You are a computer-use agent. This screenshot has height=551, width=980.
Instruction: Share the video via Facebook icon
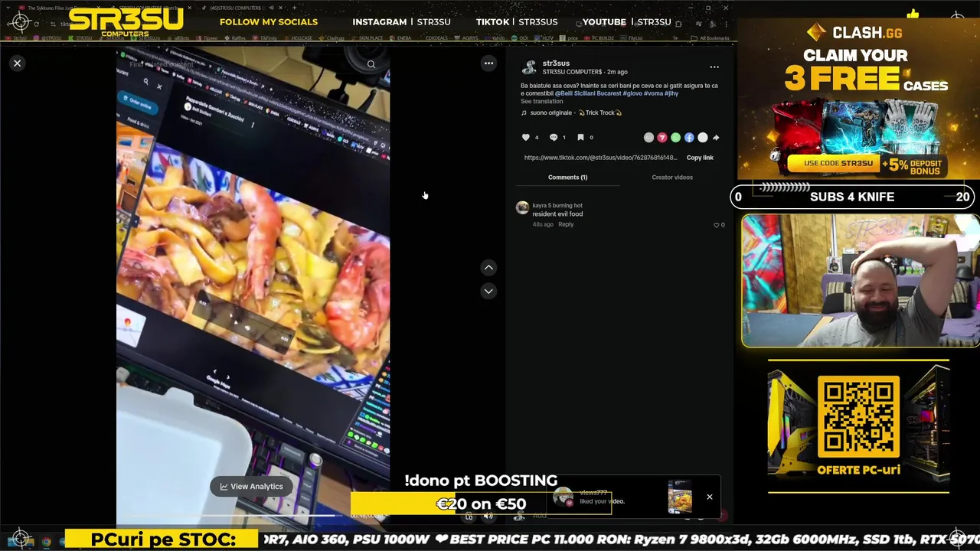[x=689, y=138]
